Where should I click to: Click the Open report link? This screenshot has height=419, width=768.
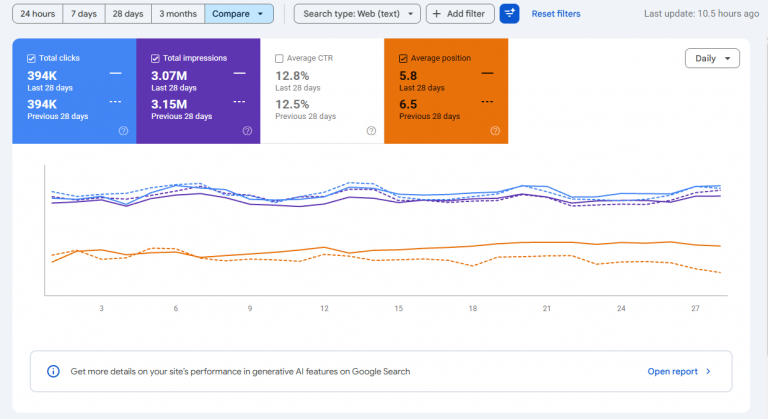pos(672,371)
